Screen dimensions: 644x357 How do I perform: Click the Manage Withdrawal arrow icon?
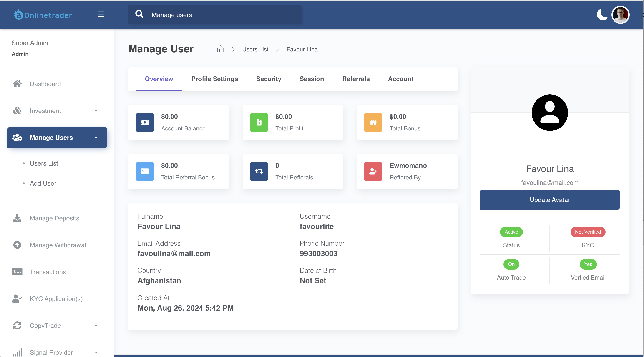[x=17, y=245]
